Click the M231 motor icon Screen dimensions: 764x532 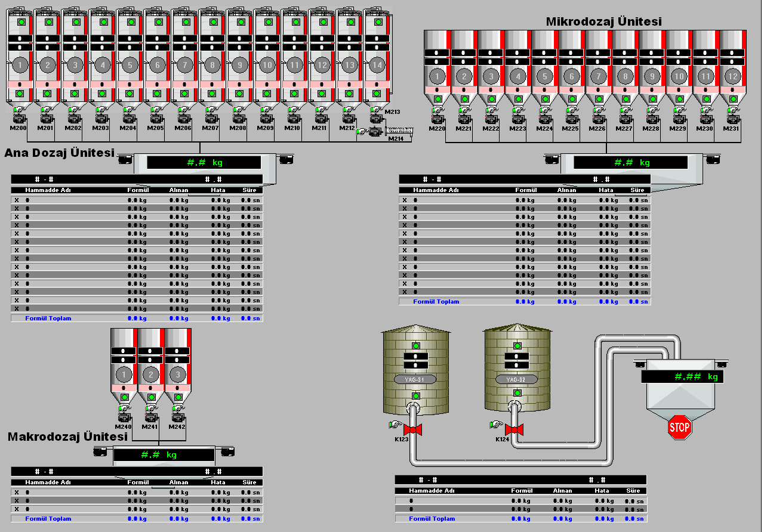click(734, 118)
